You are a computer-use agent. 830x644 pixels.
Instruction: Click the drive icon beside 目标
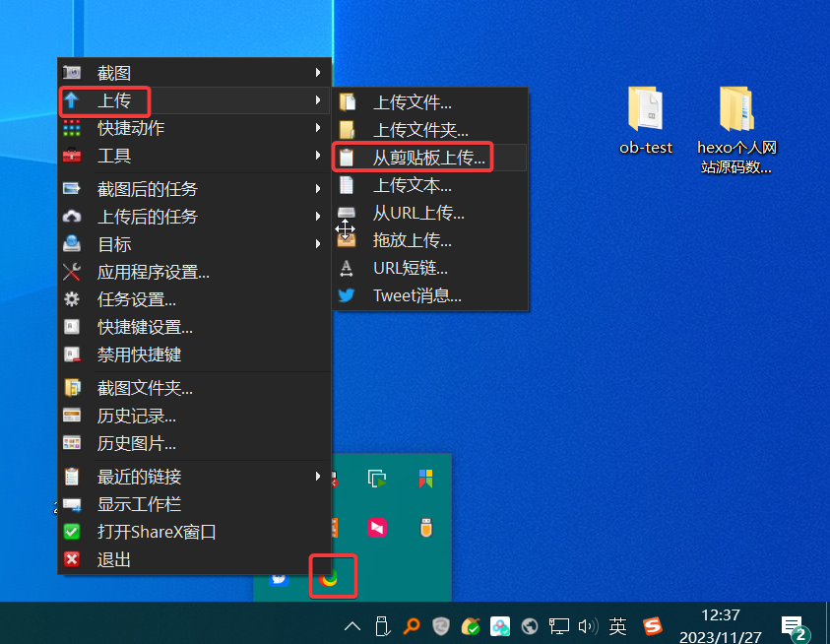(72, 243)
